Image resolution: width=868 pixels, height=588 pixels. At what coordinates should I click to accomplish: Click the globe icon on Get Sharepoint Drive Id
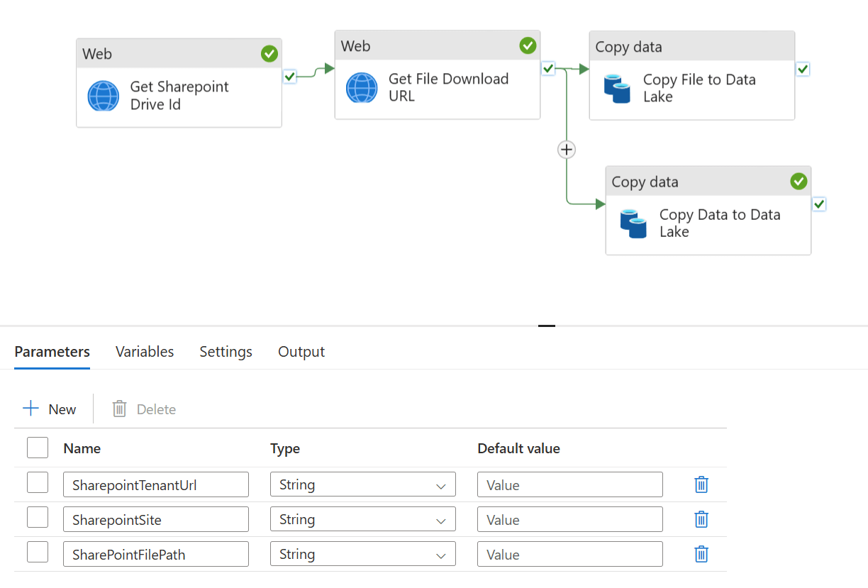(104, 96)
